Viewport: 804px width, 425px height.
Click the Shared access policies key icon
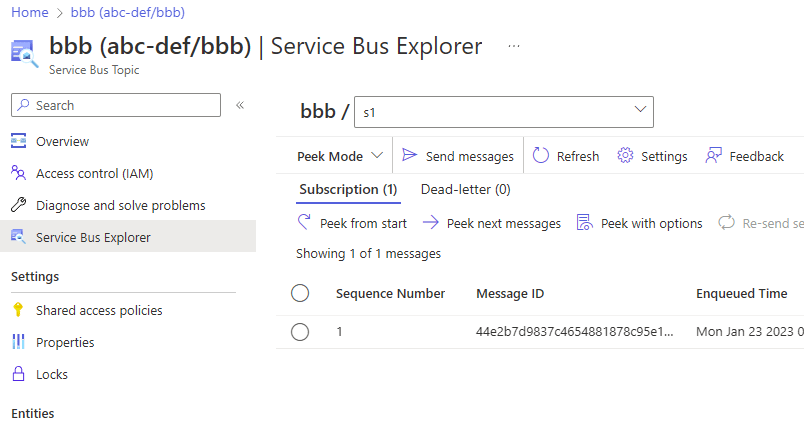click(18, 310)
